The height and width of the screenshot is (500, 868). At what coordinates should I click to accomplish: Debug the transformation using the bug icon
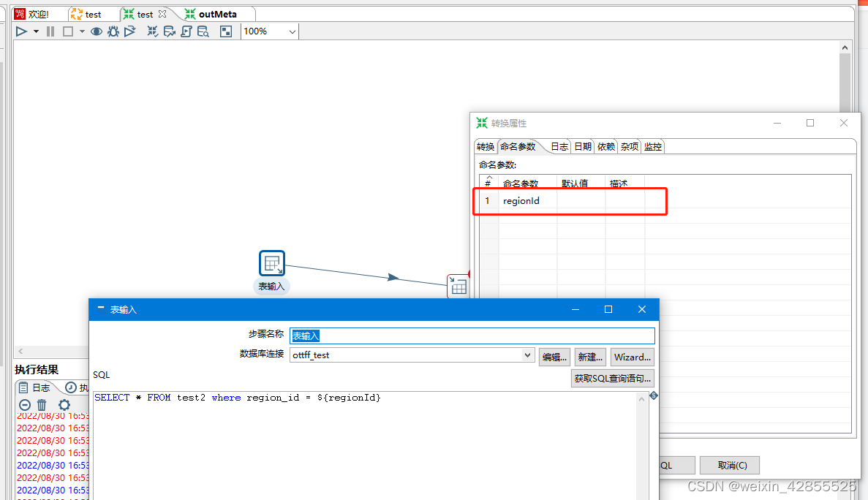[113, 31]
